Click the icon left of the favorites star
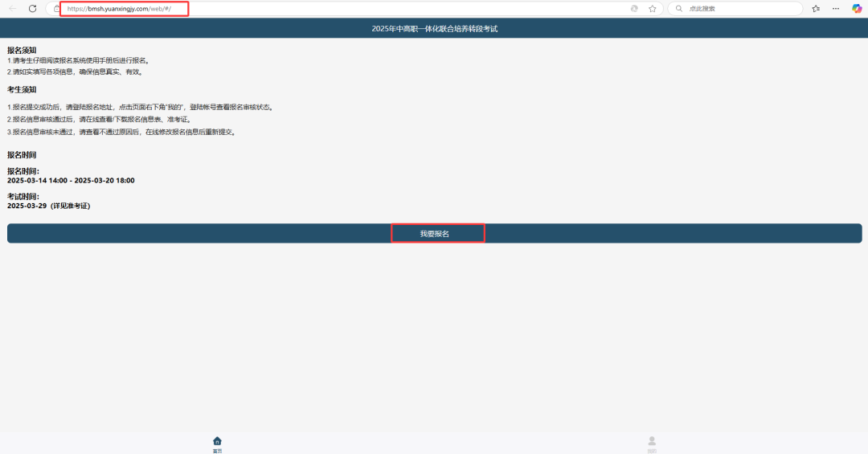868x454 pixels. tap(634, 9)
